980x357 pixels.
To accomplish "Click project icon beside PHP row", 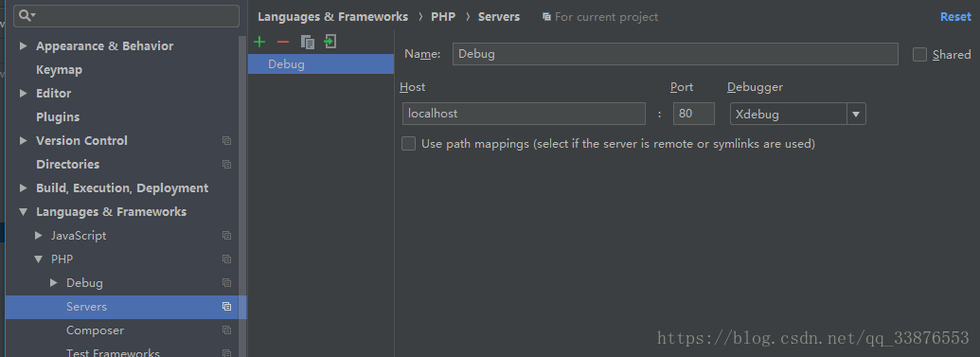I will [x=227, y=259].
